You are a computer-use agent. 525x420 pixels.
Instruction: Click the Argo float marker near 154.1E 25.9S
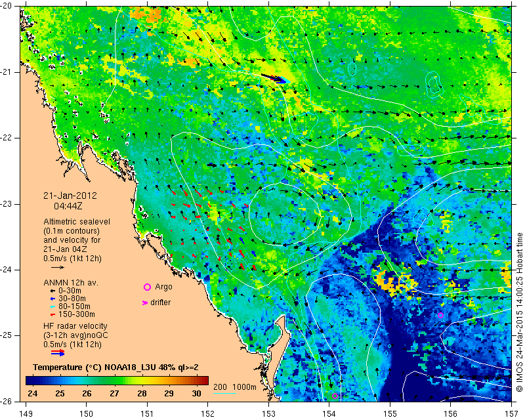pos(335,396)
